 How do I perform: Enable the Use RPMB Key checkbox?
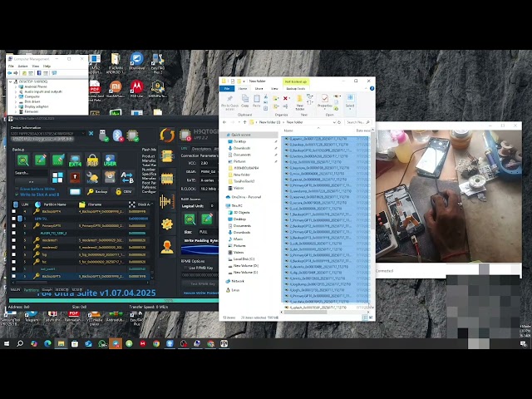(x=185, y=268)
